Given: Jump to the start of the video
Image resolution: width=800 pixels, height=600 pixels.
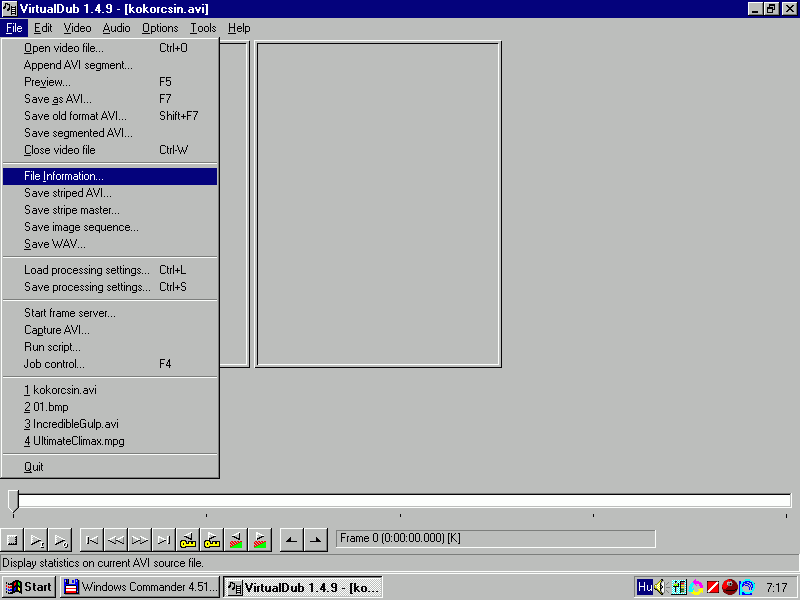Looking at the screenshot, I should [x=92, y=540].
